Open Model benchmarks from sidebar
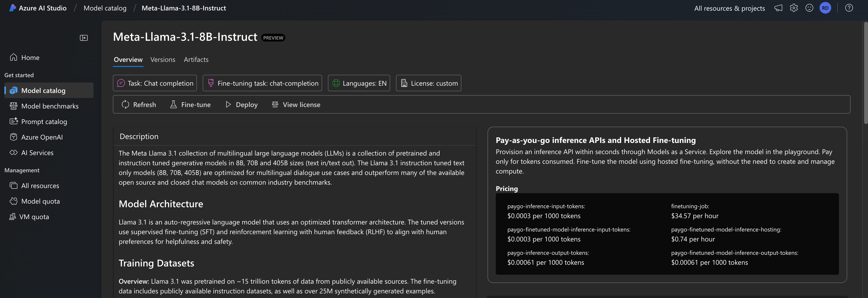Image resolution: width=868 pixels, height=298 pixels. pyautogui.click(x=50, y=106)
